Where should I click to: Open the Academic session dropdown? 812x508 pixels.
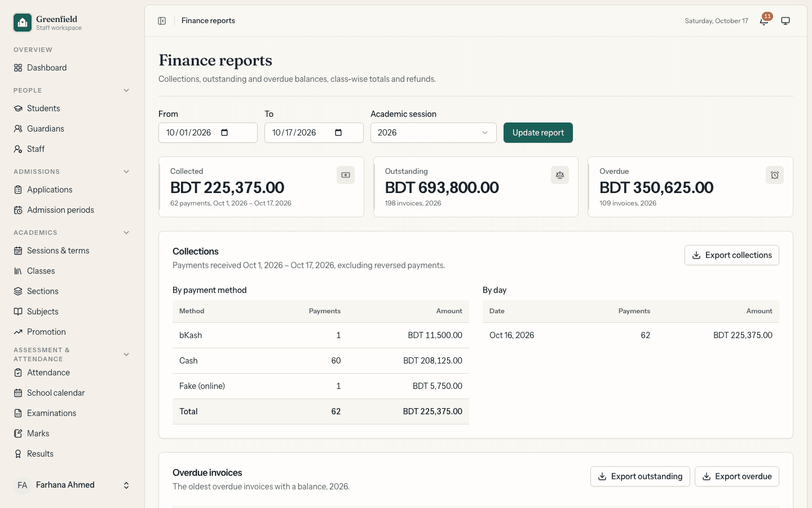(433, 133)
